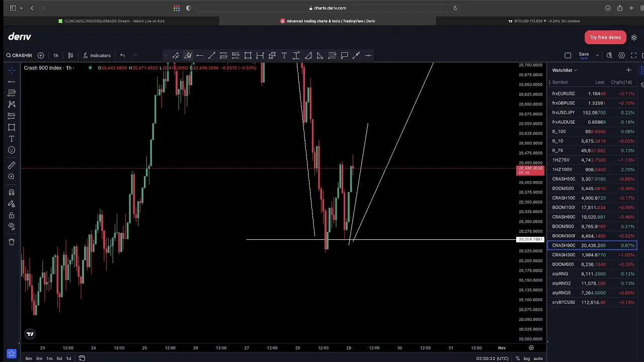Open the emoji icons tool
This screenshot has height=362, width=644.
pos(12,150)
